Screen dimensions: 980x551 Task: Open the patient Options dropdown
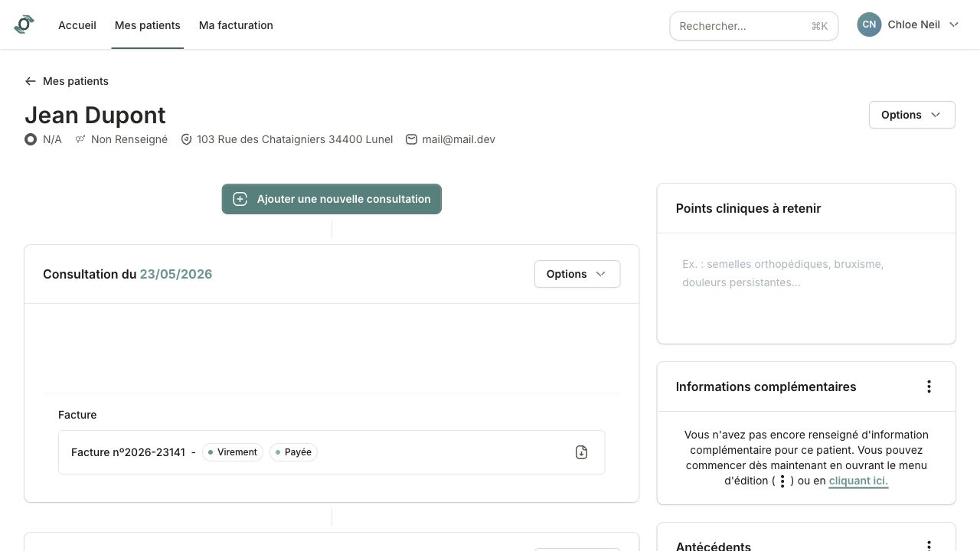(912, 115)
